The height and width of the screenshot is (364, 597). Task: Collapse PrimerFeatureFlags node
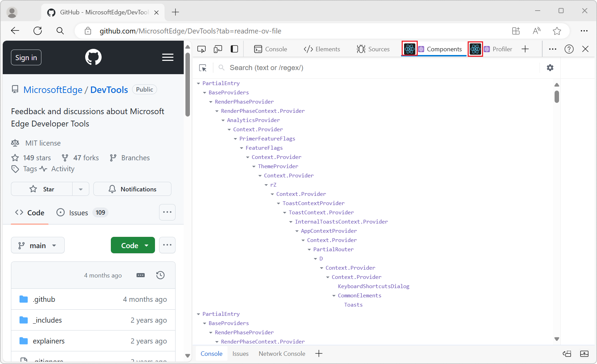(x=235, y=139)
